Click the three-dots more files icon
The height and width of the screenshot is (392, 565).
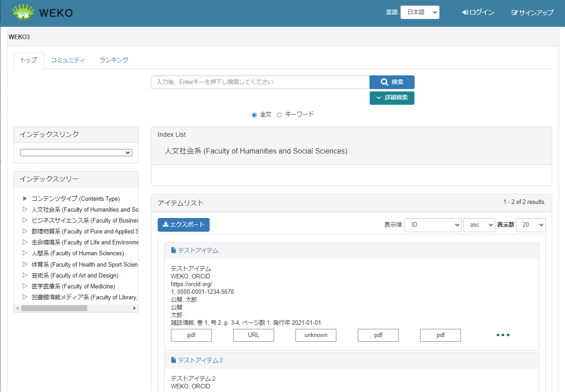(x=503, y=335)
